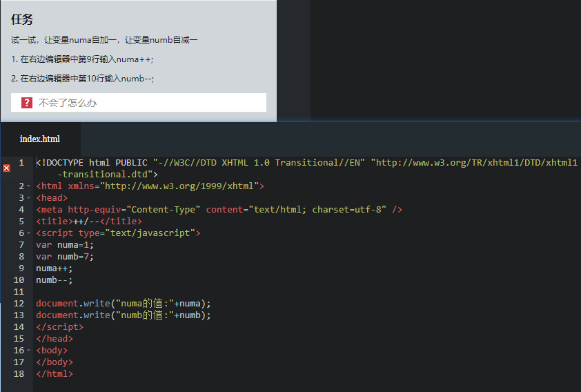Click the task description '试一试，让变量numa自加一'

click(x=62, y=40)
